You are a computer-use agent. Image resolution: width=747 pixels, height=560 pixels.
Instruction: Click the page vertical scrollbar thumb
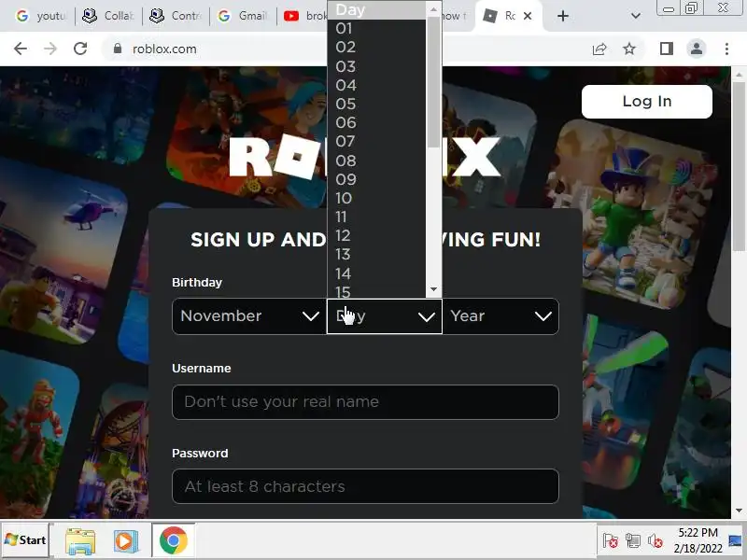point(739,167)
